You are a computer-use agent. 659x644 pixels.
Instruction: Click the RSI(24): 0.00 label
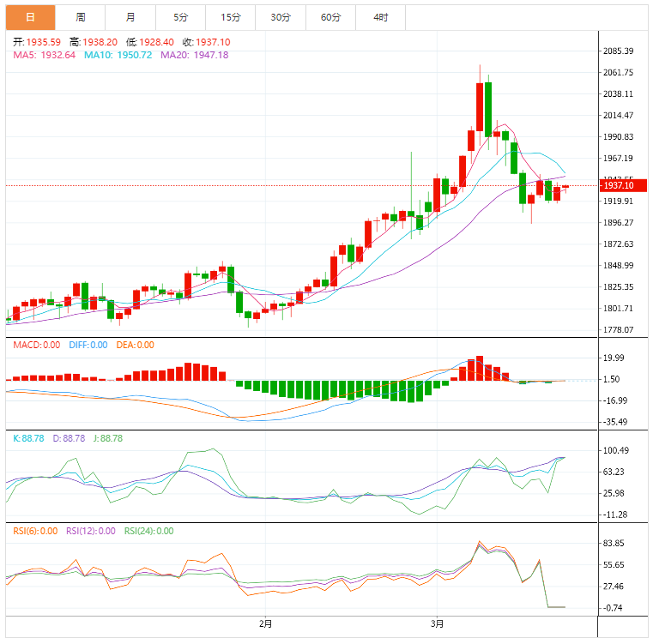148,531
